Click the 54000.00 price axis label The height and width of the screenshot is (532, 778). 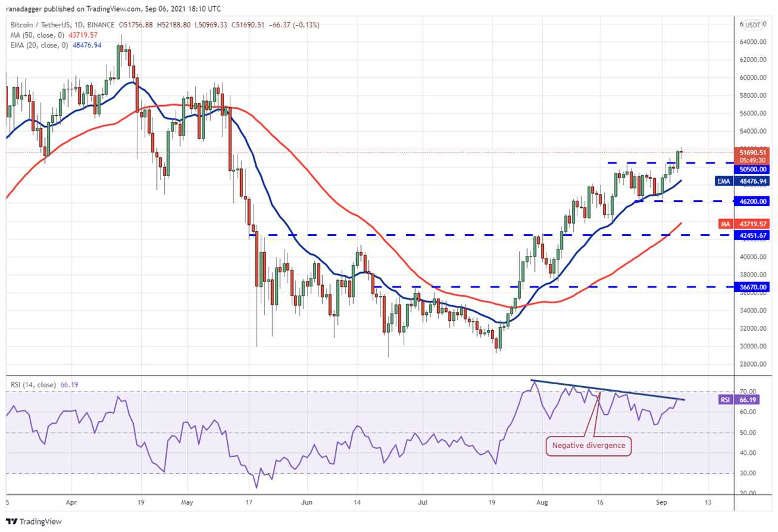click(x=752, y=131)
